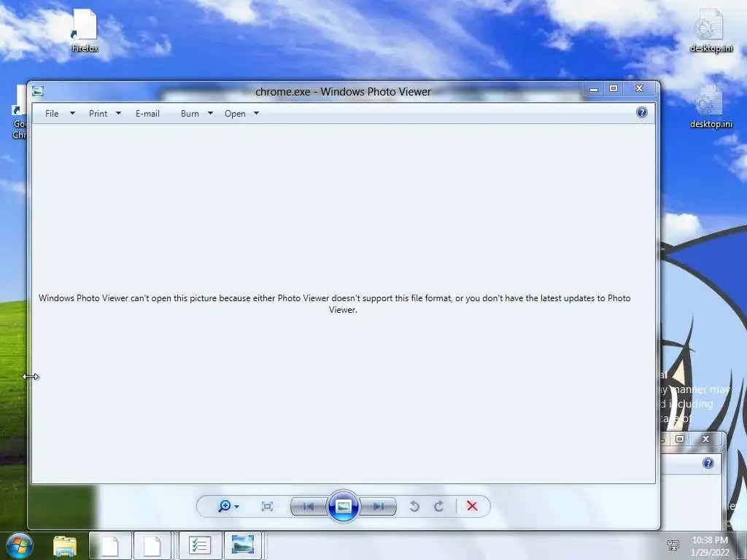747x560 pixels.
Task: Rotate the picture clockwise
Action: (x=438, y=506)
